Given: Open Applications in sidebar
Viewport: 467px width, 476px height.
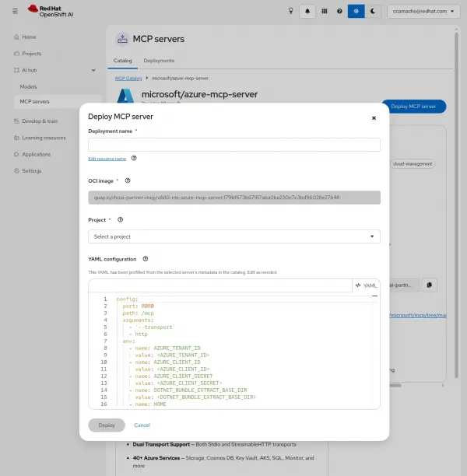Looking at the screenshot, I should 36,154.
